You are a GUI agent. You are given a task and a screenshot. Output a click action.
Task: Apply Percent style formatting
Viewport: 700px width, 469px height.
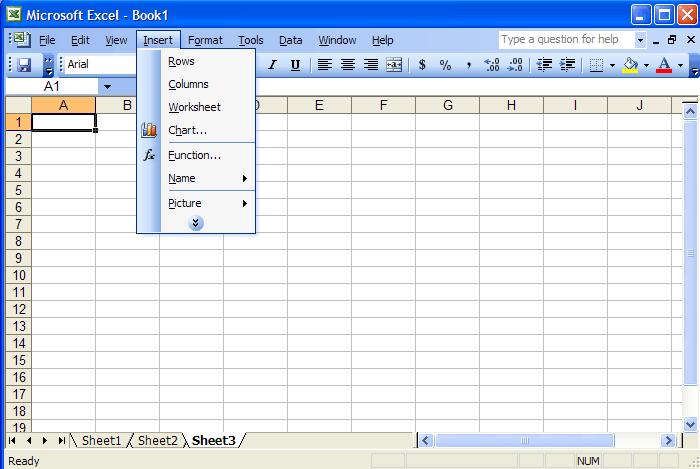pos(445,65)
